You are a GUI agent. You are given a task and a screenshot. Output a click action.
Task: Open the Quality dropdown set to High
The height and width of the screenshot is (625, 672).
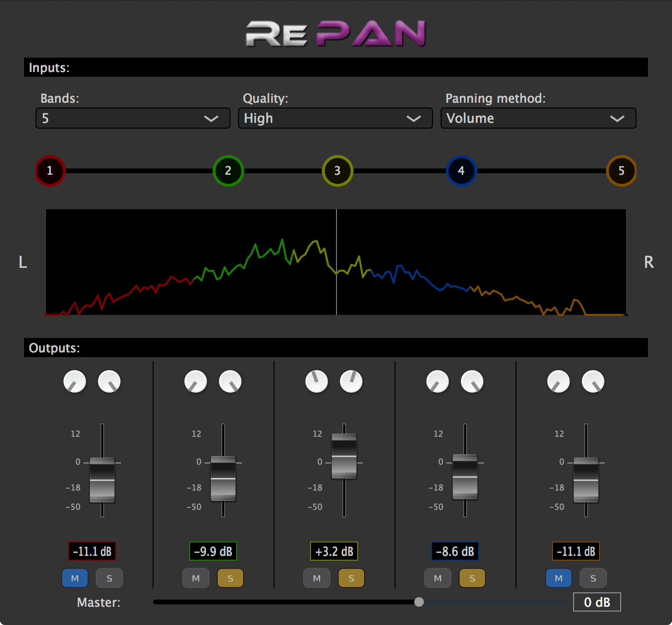(336, 118)
